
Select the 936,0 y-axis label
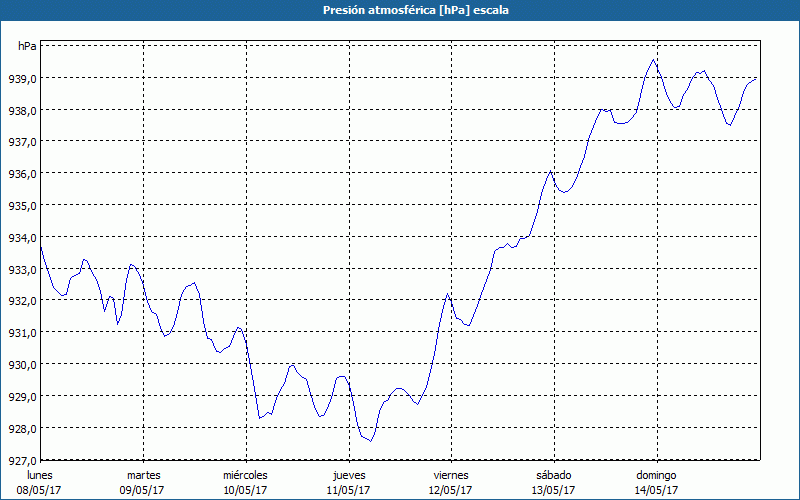click(x=22, y=173)
